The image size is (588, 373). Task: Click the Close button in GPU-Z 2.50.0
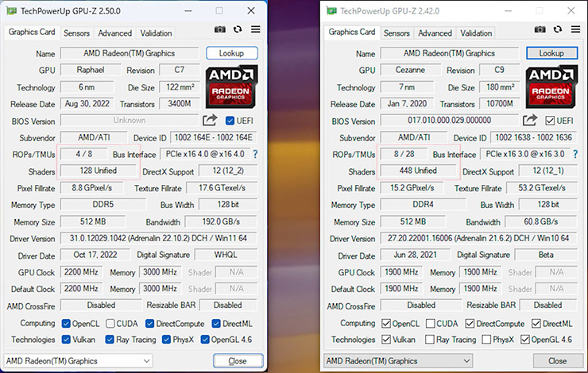[x=238, y=361]
